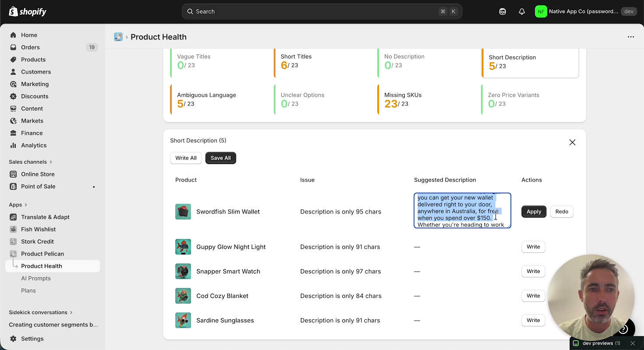Screen dimensions: 644x350
Task: Select the Analytics icon in the sidebar
Action: tap(13, 145)
